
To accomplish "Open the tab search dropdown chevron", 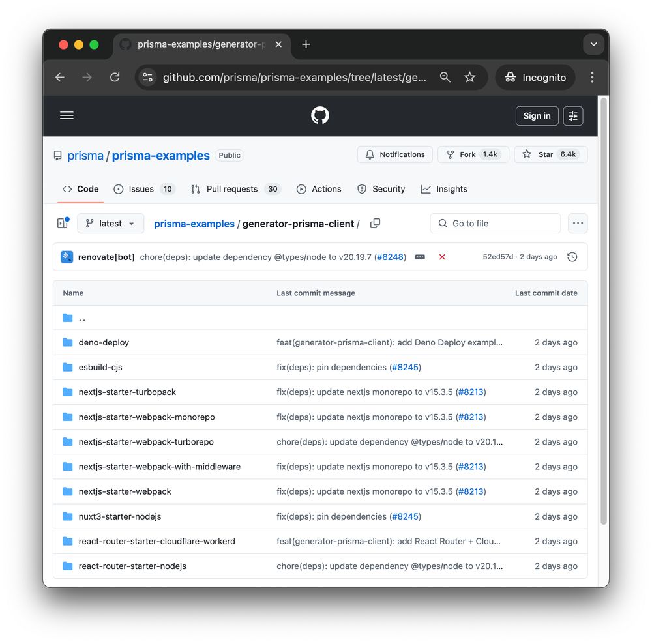I will (x=594, y=44).
